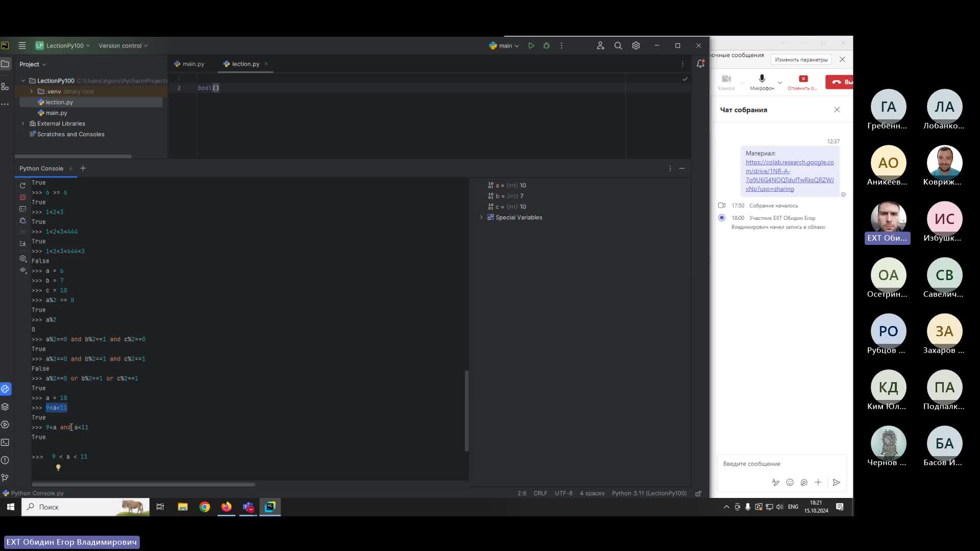Image resolution: width=980 pixels, height=551 pixels.
Task: Leave the Teams call button
Action: tap(840, 82)
